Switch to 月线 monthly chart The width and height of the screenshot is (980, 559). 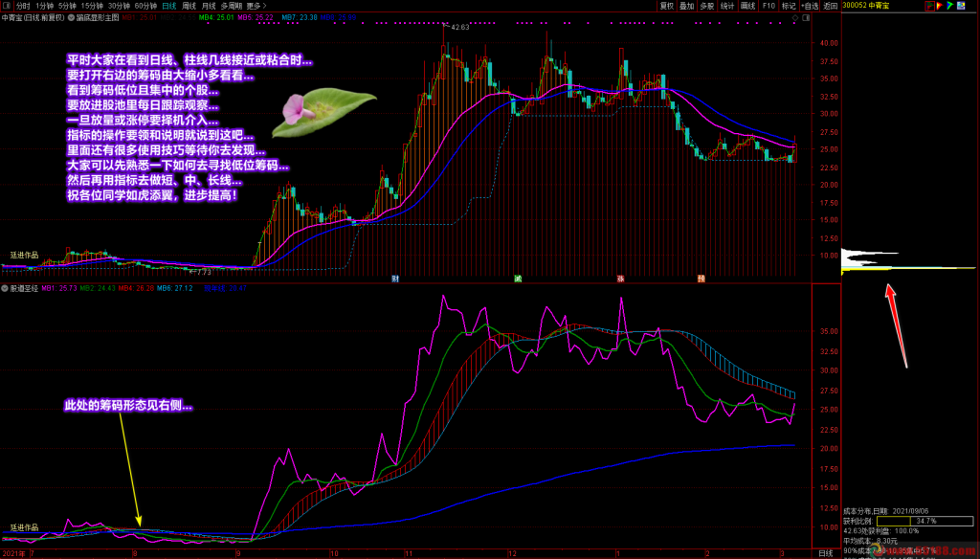pyautogui.click(x=209, y=6)
